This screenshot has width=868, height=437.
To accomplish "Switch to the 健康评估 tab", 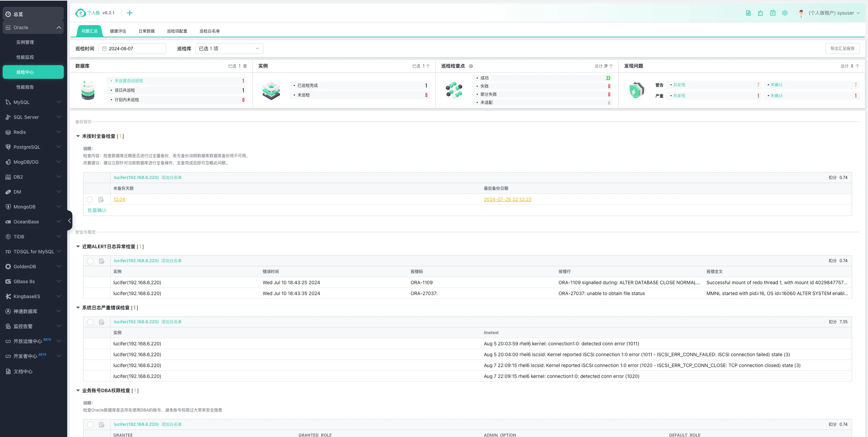I will pyautogui.click(x=118, y=31).
